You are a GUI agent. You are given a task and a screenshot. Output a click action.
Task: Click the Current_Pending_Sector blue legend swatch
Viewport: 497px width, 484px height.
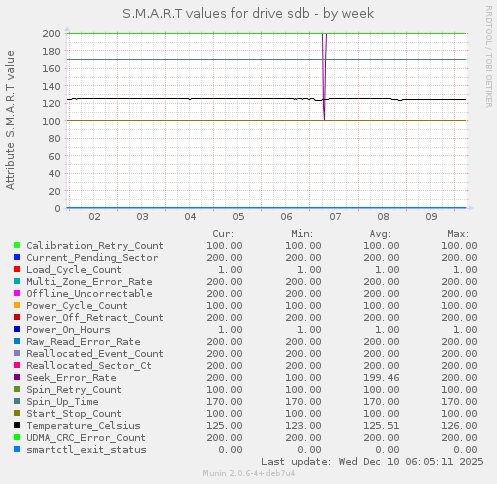pyautogui.click(x=17, y=257)
